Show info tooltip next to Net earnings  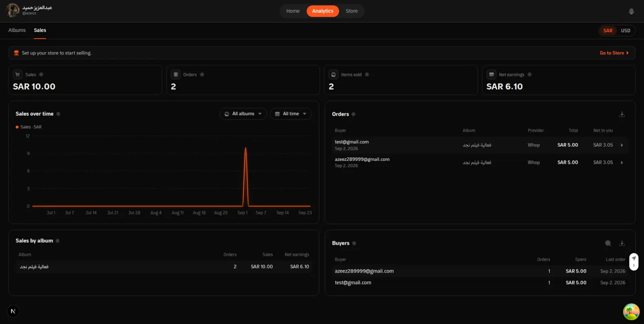coord(530,74)
